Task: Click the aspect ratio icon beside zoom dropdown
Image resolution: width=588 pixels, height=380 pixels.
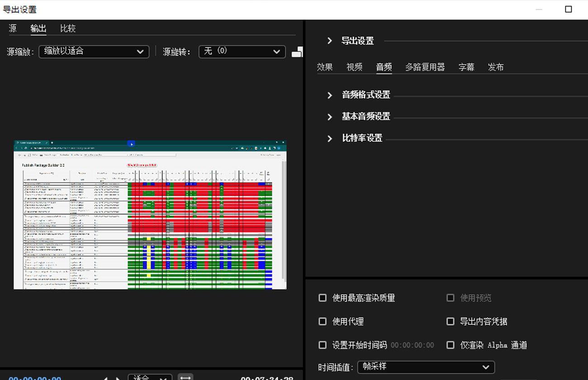Action: point(185,377)
